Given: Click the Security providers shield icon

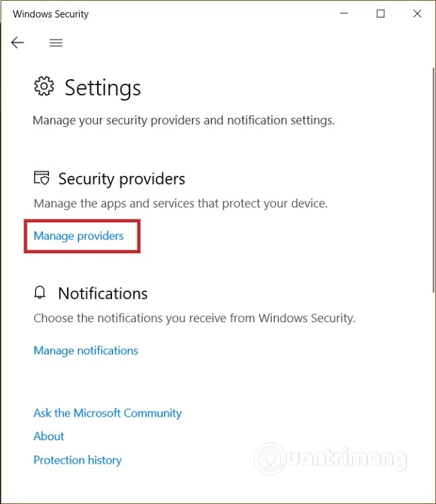Looking at the screenshot, I should point(42,179).
